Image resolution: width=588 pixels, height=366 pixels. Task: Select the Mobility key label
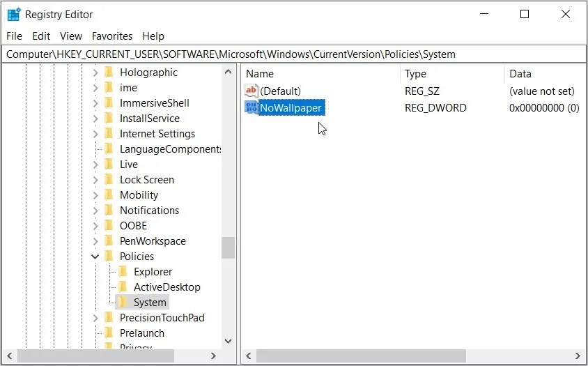[x=139, y=195]
